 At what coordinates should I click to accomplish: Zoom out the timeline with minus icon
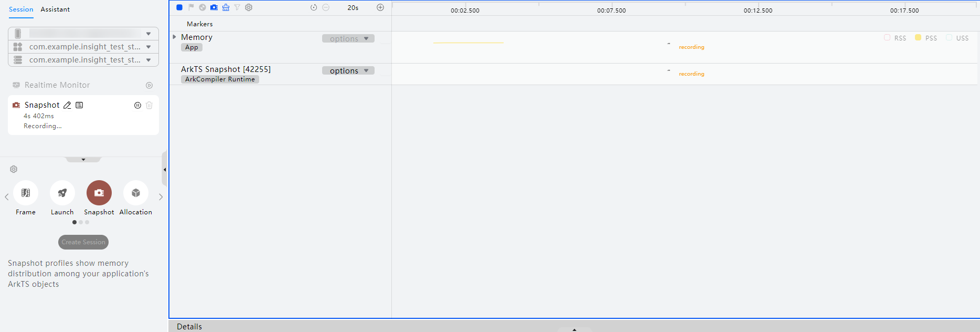tap(326, 7)
